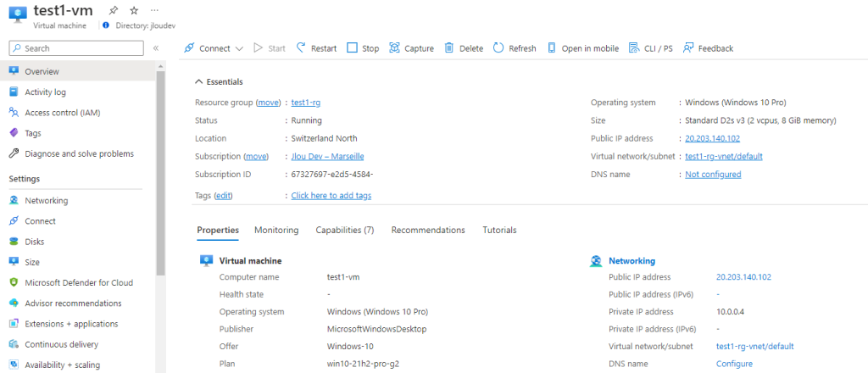Image resolution: width=868 pixels, height=373 pixels.
Task: Open CLI / PS panel
Action: click(x=651, y=48)
